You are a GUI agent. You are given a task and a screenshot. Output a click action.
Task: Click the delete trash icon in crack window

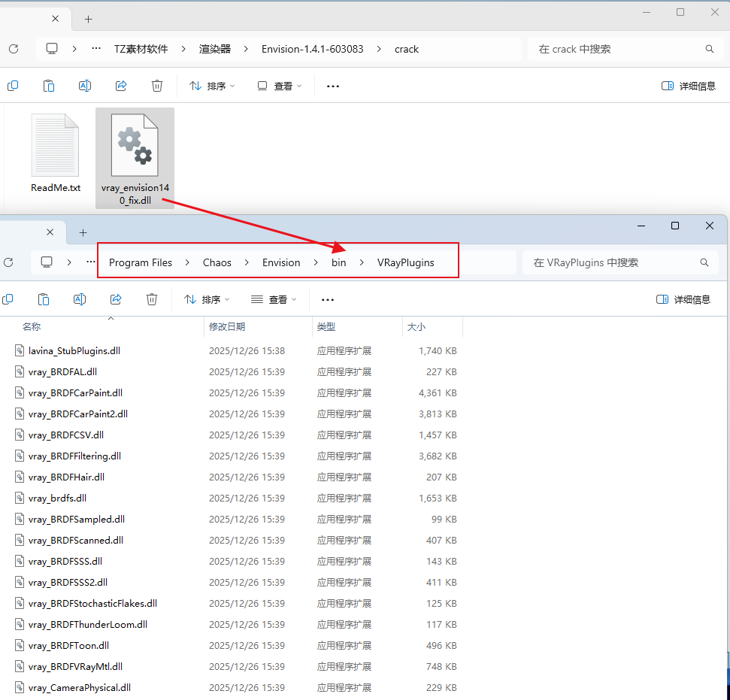click(x=157, y=86)
